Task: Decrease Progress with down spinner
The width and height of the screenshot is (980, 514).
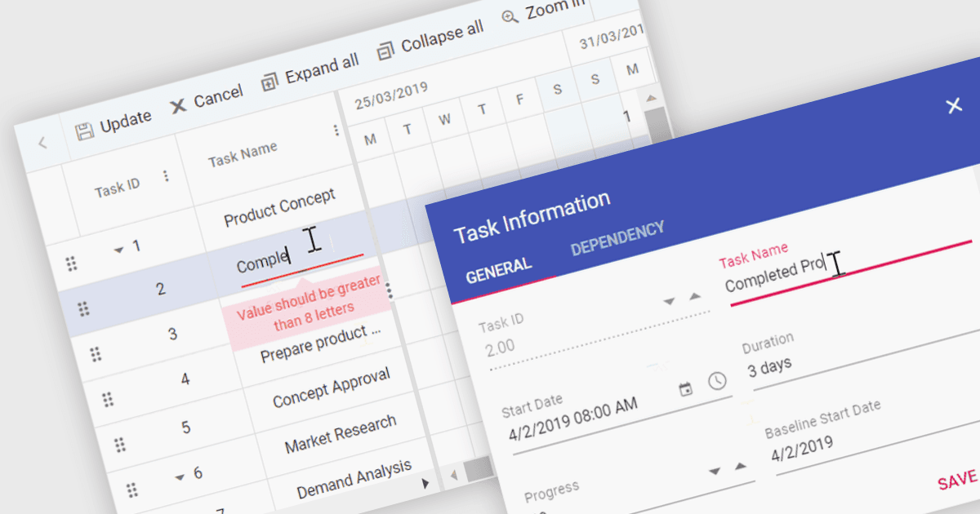Action: coord(715,472)
